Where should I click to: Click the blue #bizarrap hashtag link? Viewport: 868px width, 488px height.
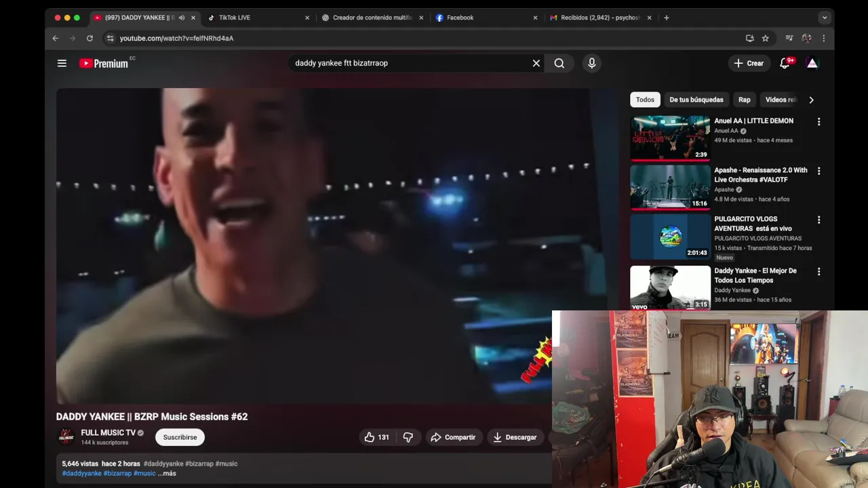point(117,473)
